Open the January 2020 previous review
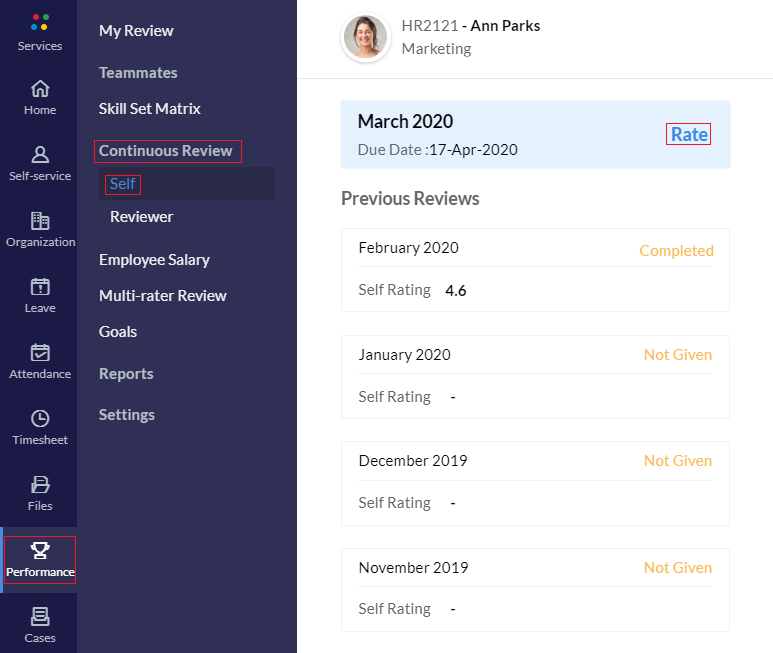773x653 pixels. point(535,377)
